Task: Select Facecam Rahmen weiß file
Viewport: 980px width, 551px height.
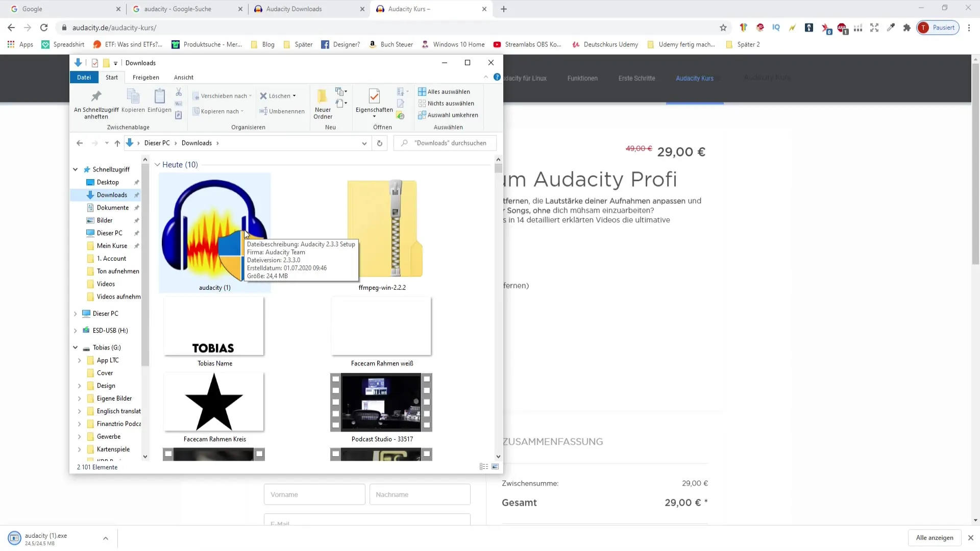Action: pos(382,332)
